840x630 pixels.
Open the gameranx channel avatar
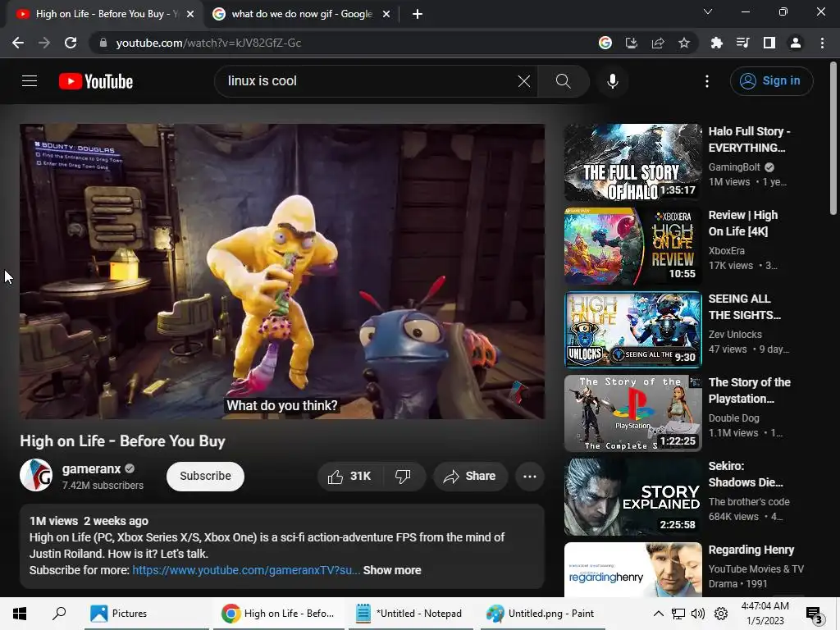(36, 475)
